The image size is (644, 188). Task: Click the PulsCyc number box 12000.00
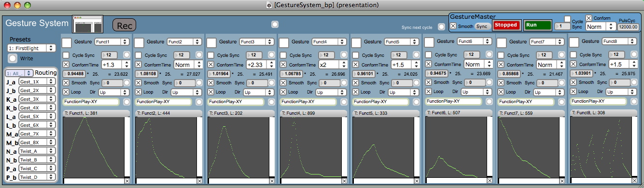[629, 27]
